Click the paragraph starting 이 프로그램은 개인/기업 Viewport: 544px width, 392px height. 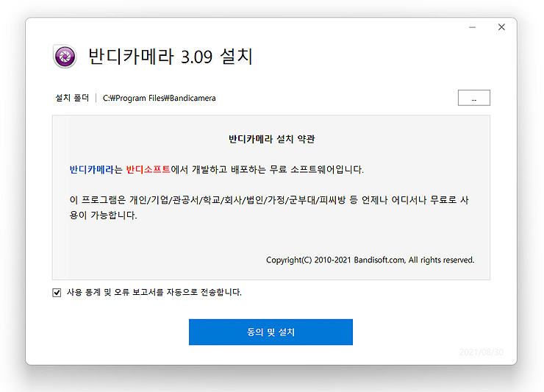click(x=269, y=207)
